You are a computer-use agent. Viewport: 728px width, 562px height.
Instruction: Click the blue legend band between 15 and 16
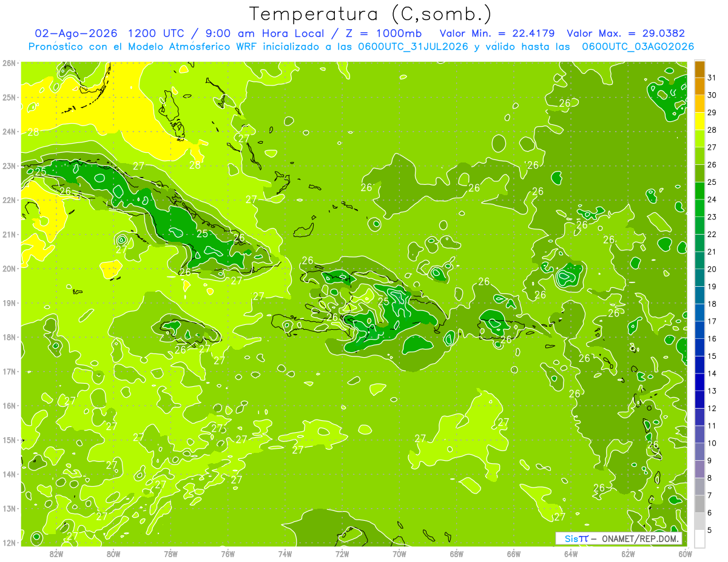[x=700, y=347]
